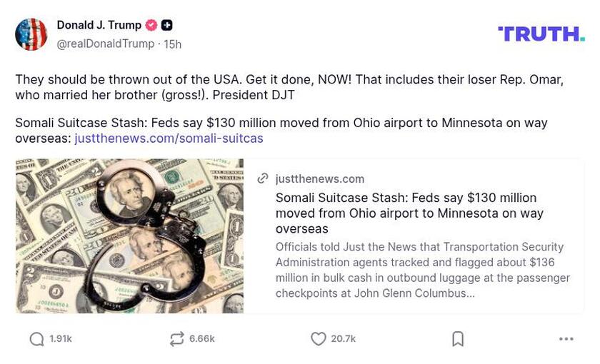Open the profile avatar picture

pyautogui.click(x=31, y=34)
